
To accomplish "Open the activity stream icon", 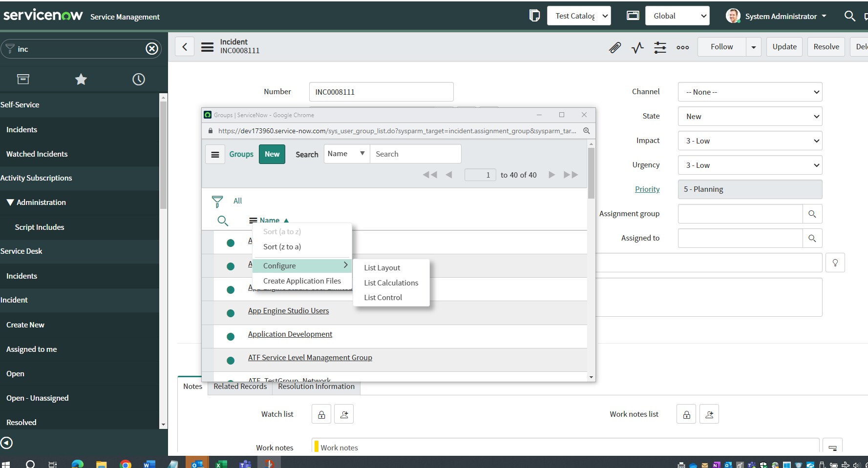I will pos(637,47).
